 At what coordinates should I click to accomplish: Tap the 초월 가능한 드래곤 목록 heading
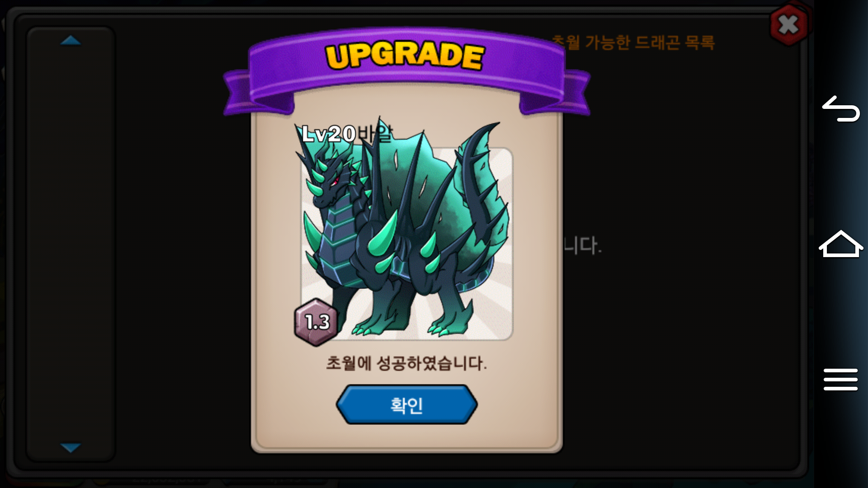[633, 42]
